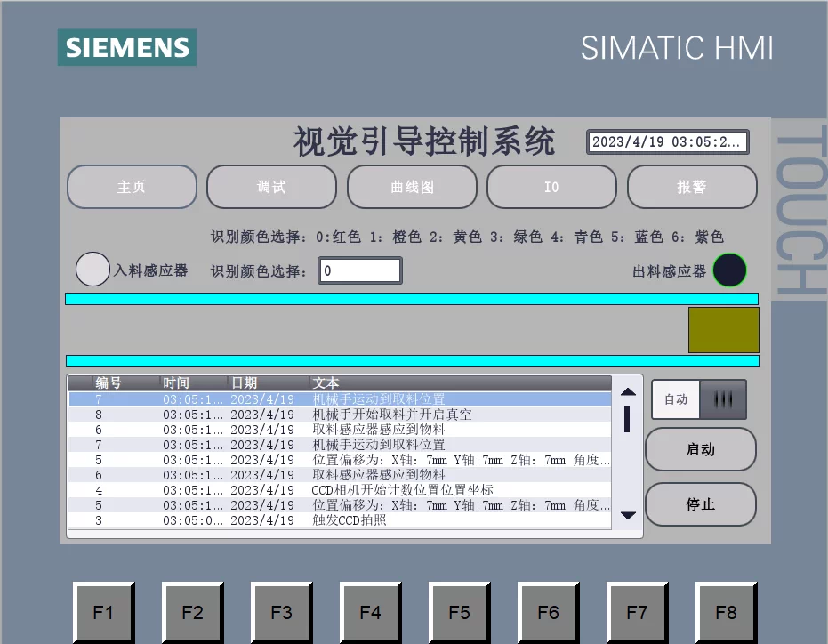
Task: Click the F4 function key
Action: coord(370,612)
